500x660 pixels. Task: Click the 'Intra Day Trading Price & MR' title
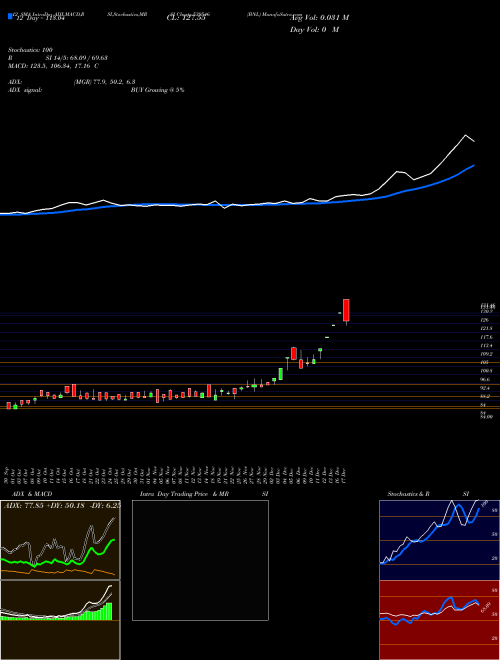184,494
